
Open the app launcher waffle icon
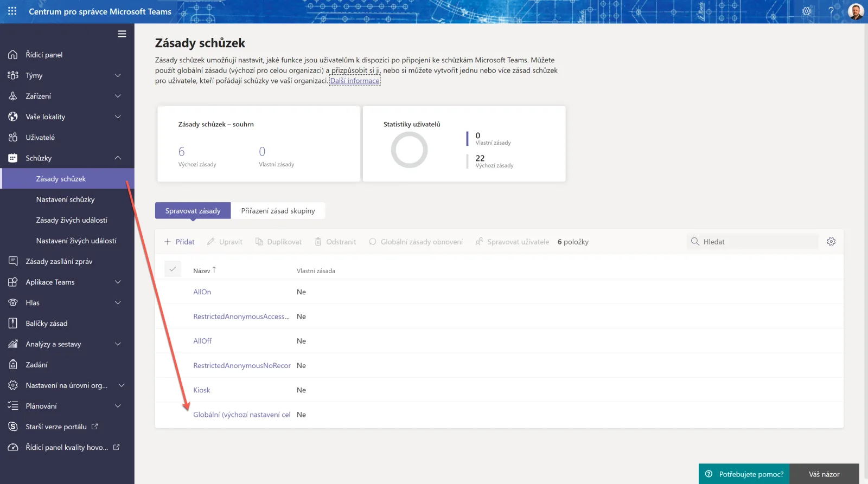pyautogui.click(x=12, y=11)
